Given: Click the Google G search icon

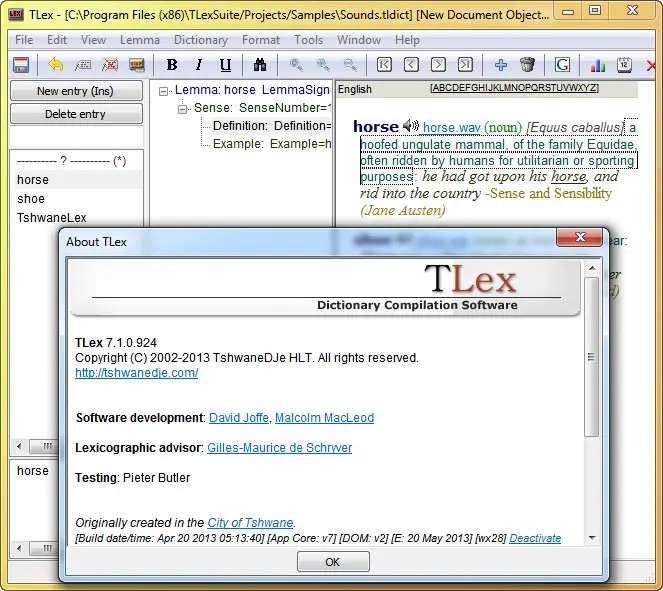Looking at the screenshot, I should 562,65.
